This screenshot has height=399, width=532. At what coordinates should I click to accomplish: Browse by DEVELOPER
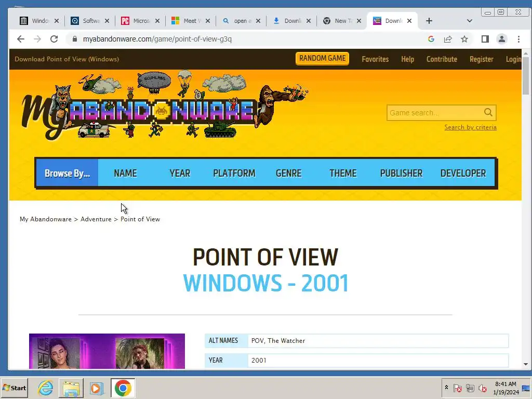click(x=463, y=173)
